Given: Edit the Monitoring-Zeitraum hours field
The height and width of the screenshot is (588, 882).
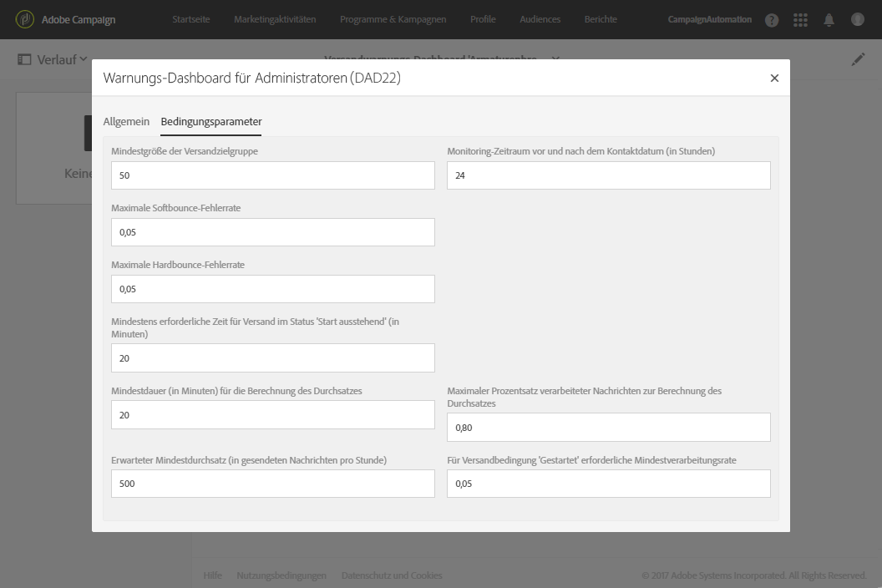Looking at the screenshot, I should (608, 175).
